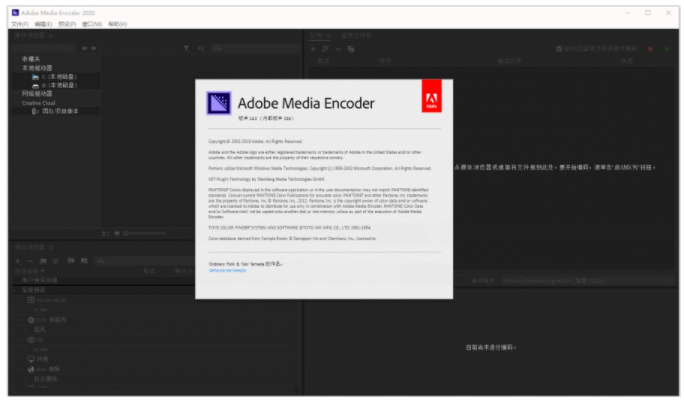
Task: Click the delete preset minus icon
Action: [x=30, y=261]
